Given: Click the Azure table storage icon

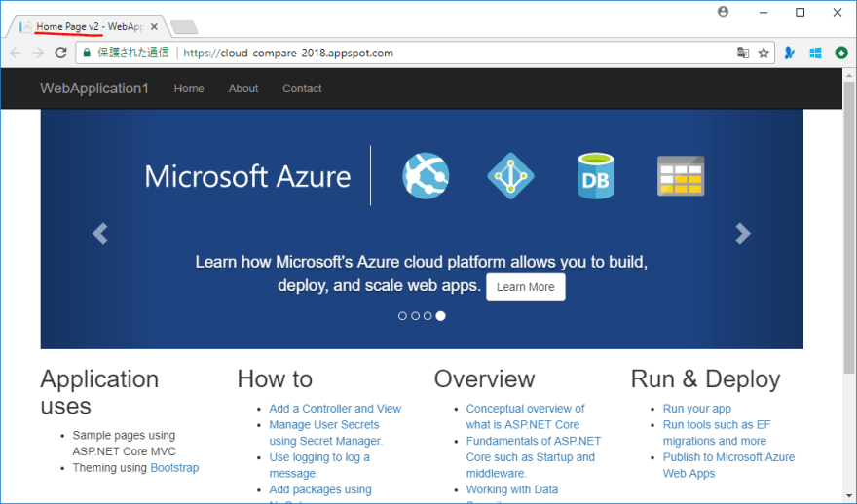Looking at the screenshot, I should (x=681, y=176).
